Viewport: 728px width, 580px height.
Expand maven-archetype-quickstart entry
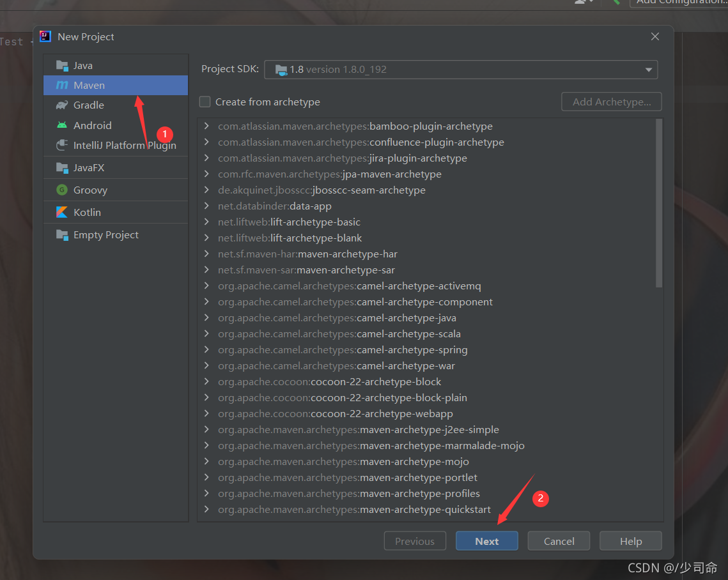pyautogui.click(x=206, y=510)
